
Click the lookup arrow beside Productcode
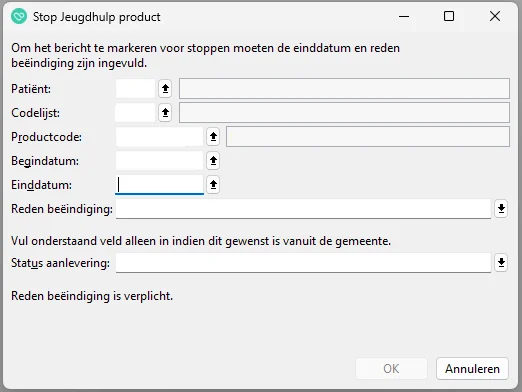(x=213, y=137)
